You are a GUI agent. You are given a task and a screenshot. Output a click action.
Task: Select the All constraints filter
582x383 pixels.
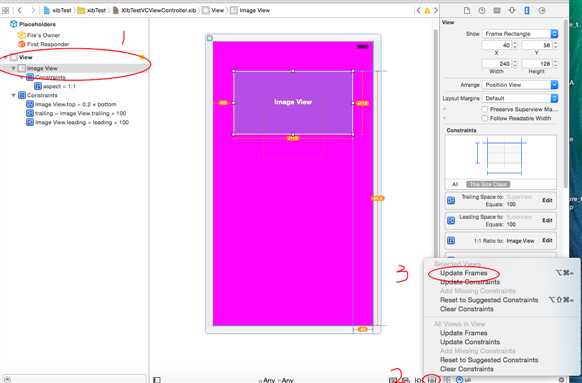(x=455, y=184)
